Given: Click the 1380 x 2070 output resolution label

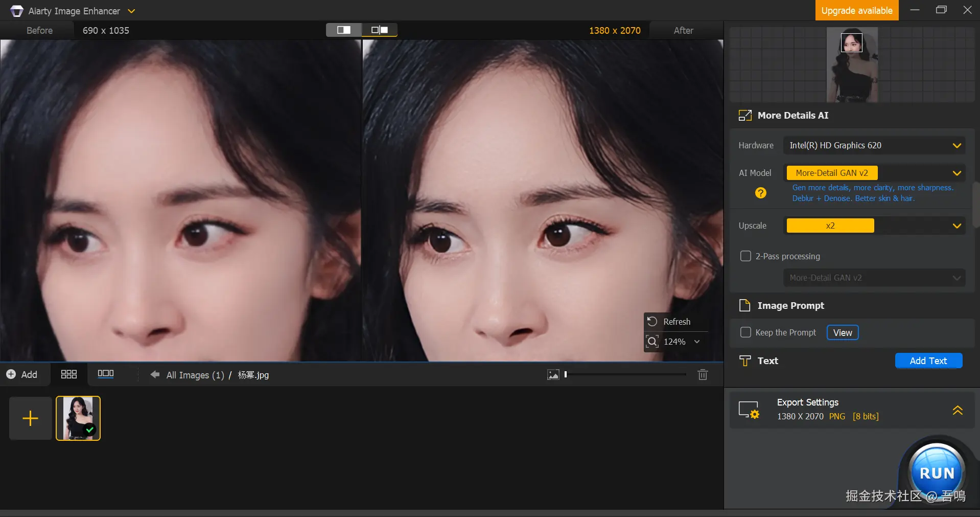Looking at the screenshot, I should pyautogui.click(x=615, y=30).
